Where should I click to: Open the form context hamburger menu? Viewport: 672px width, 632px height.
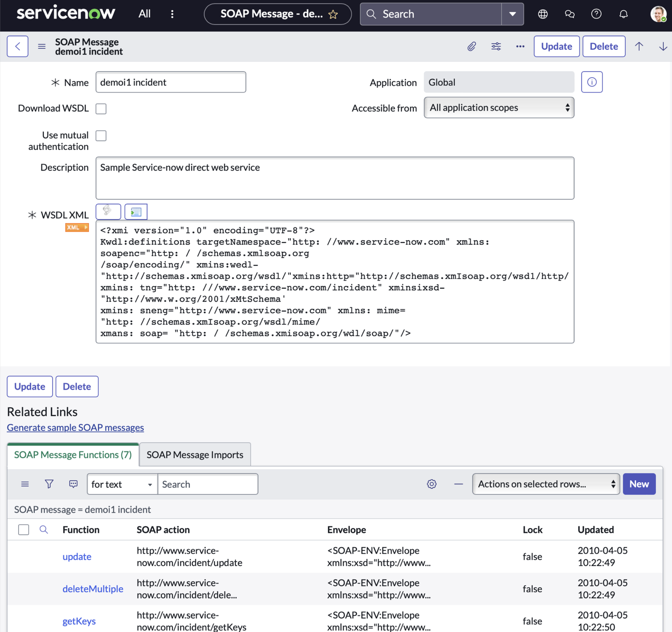coord(42,46)
